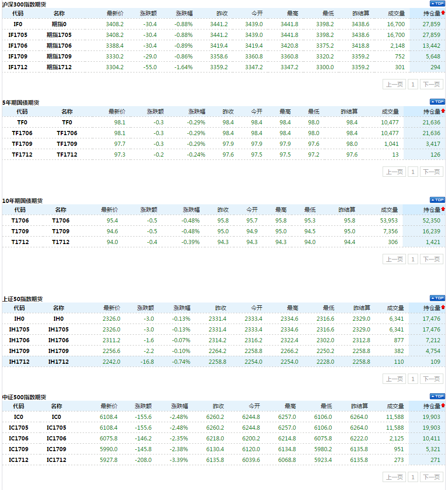Click 昨结算 header in 上证50 table
448x490 pixels.
362,308
